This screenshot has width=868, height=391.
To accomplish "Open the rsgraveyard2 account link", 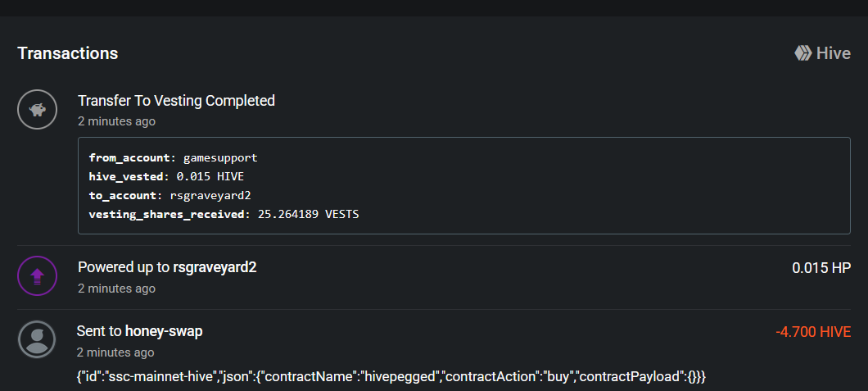I will 215,267.
